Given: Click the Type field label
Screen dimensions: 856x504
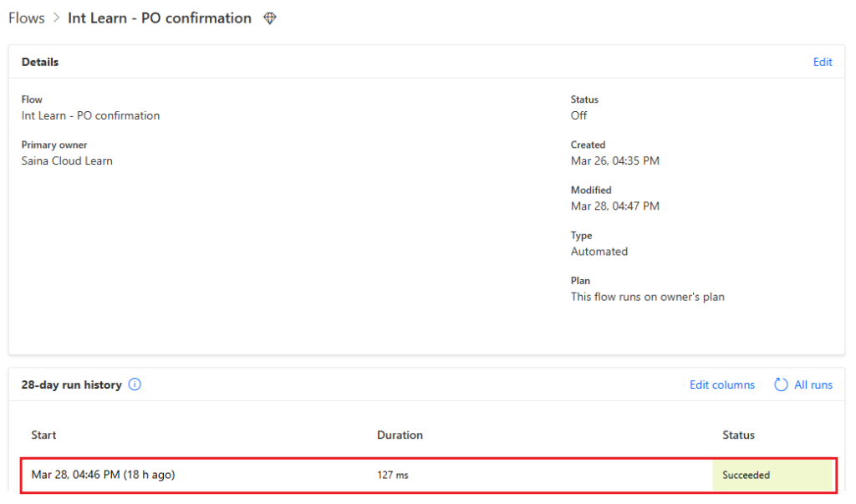Looking at the screenshot, I should tap(581, 236).
